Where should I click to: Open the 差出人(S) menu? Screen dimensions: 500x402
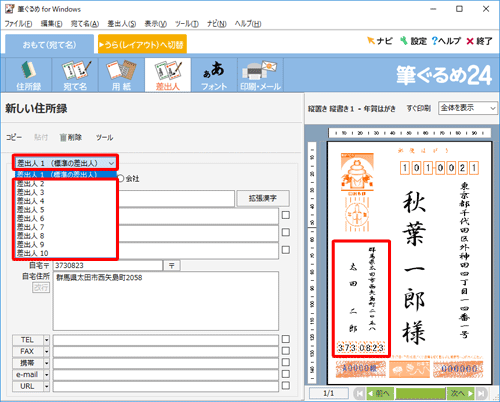pyautogui.click(x=122, y=24)
